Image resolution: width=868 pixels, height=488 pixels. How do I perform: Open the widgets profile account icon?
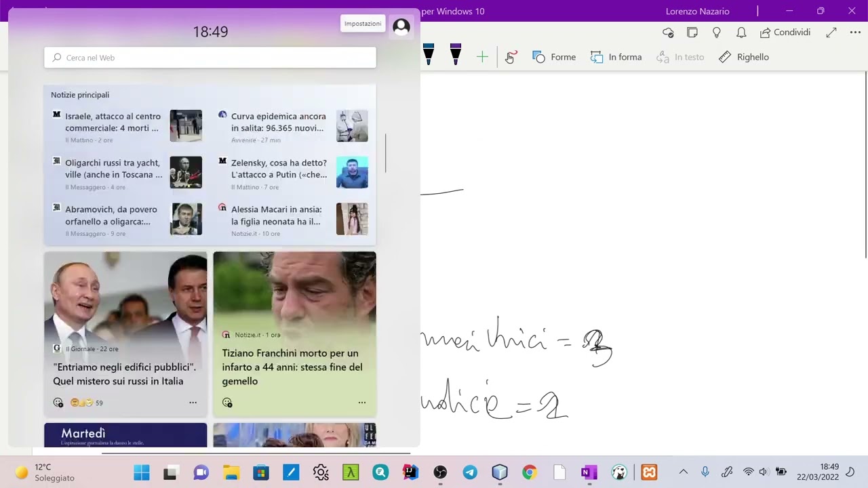point(401,27)
